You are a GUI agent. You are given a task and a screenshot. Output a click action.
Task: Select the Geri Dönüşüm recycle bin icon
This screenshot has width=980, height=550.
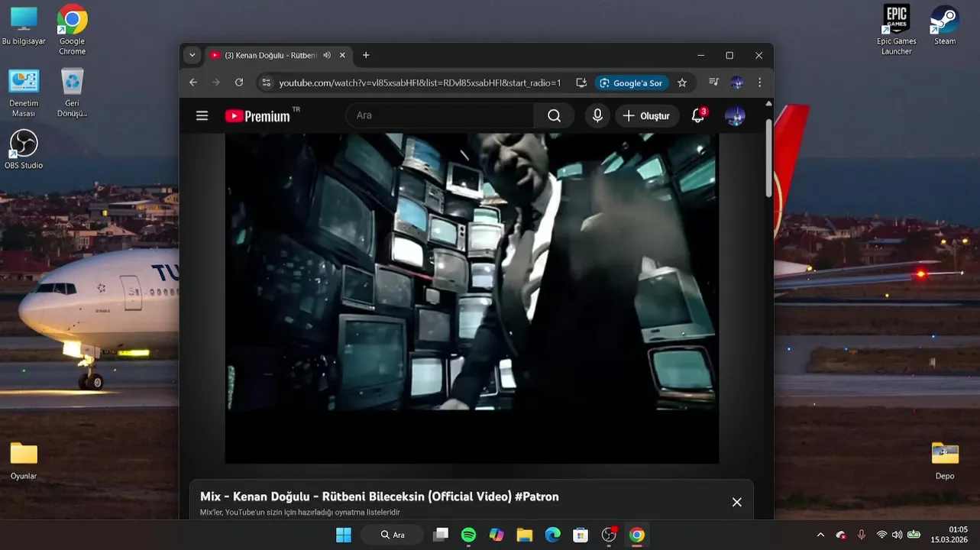(x=72, y=92)
